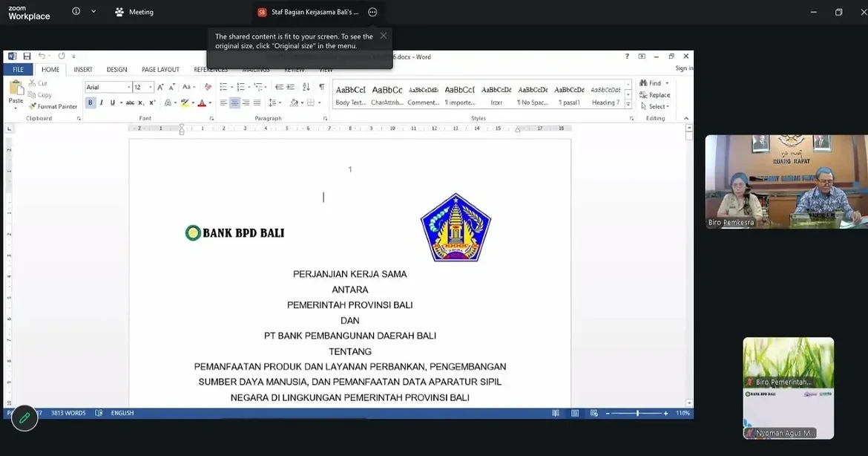Open the bullets list dropdown
Viewport: 868px width, 456px height.
tap(231, 87)
